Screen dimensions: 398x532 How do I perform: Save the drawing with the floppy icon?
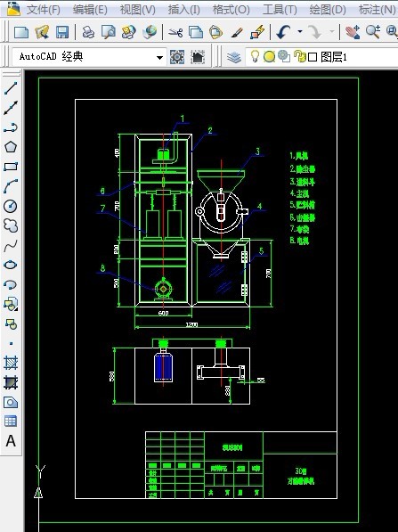coord(62,32)
